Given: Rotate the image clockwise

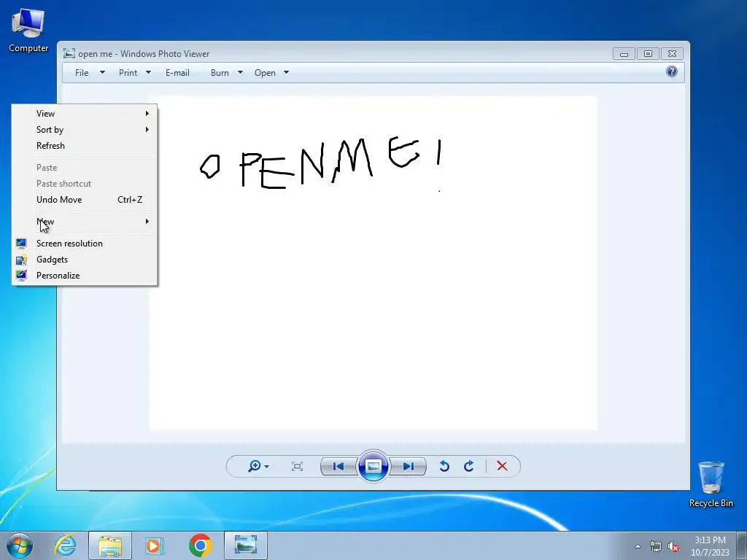Looking at the screenshot, I should coord(469,466).
